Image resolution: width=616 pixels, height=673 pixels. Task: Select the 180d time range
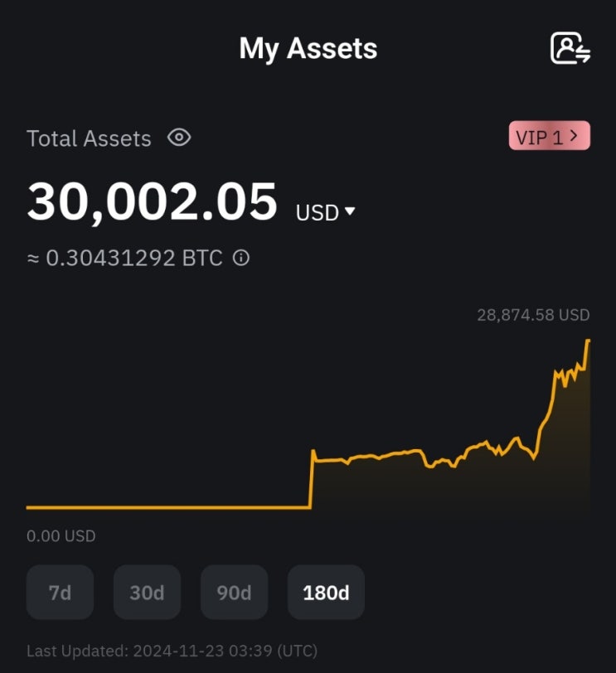(x=326, y=593)
